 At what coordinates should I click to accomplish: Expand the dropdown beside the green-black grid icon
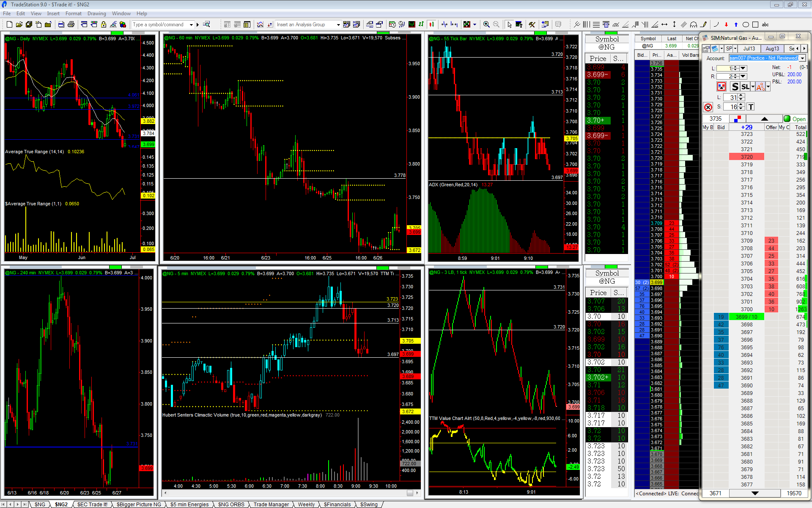tap(475, 25)
